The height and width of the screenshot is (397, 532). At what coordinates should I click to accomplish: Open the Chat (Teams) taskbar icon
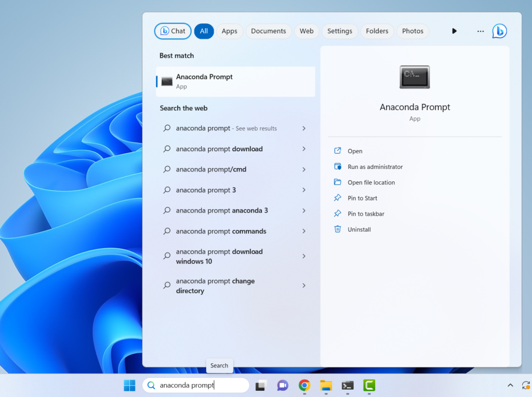click(283, 385)
